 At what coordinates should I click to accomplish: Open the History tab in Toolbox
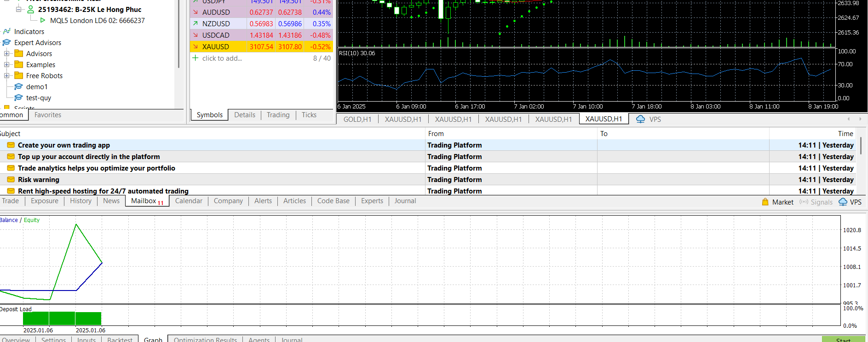(80, 201)
